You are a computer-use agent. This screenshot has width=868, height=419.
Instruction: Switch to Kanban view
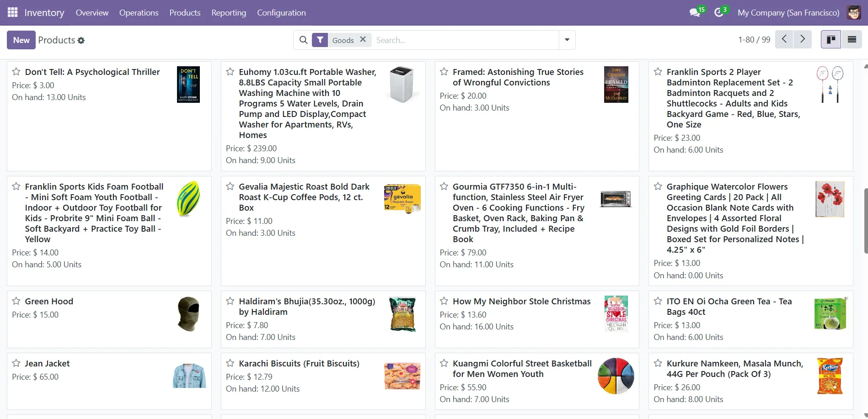coord(831,39)
